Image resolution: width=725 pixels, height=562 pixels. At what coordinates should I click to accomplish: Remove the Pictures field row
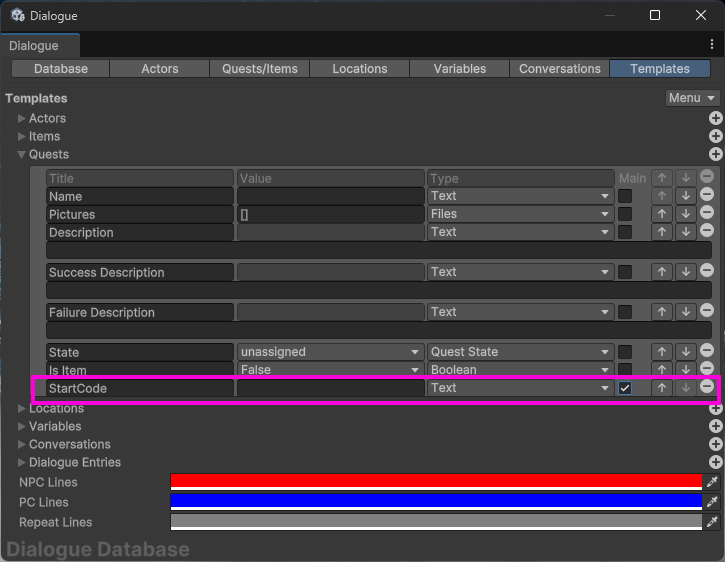(x=707, y=212)
